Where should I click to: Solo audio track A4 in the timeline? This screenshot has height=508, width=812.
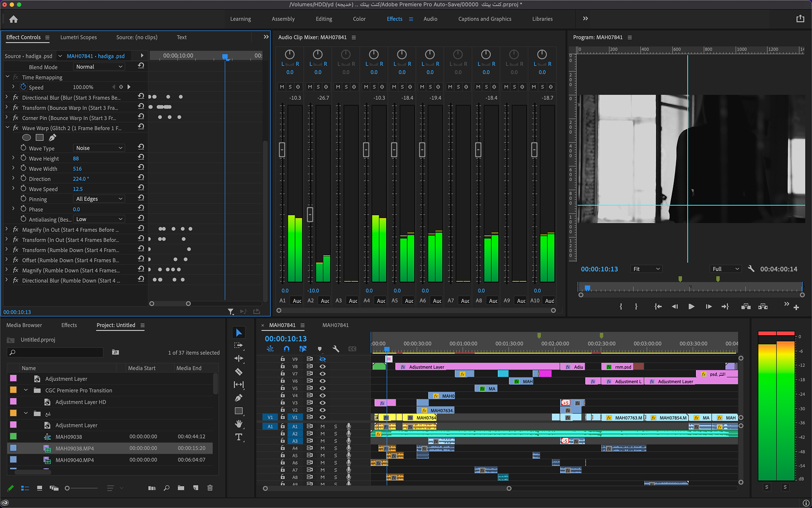pyautogui.click(x=336, y=448)
